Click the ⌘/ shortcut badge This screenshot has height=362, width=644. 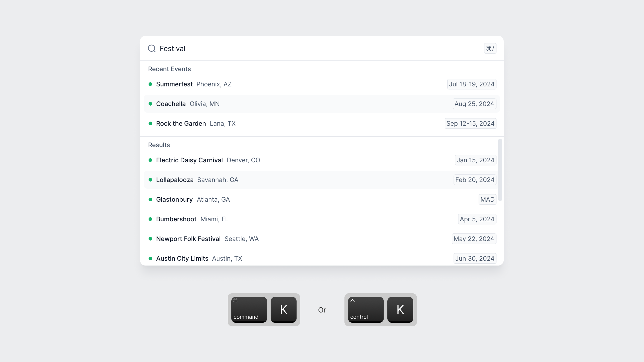(490, 48)
